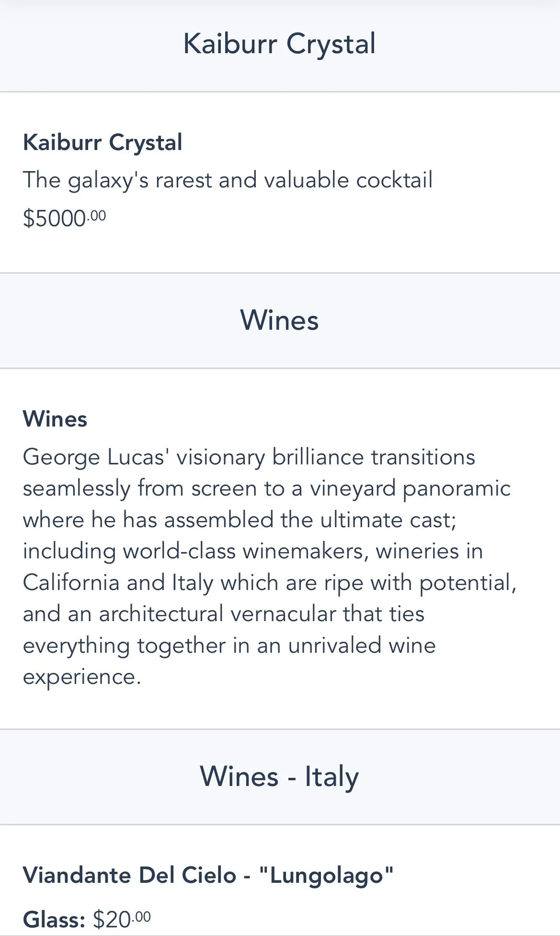Viewport: 560px width, 936px height.
Task: Click "where he has assembled" text line
Action: [x=240, y=520]
